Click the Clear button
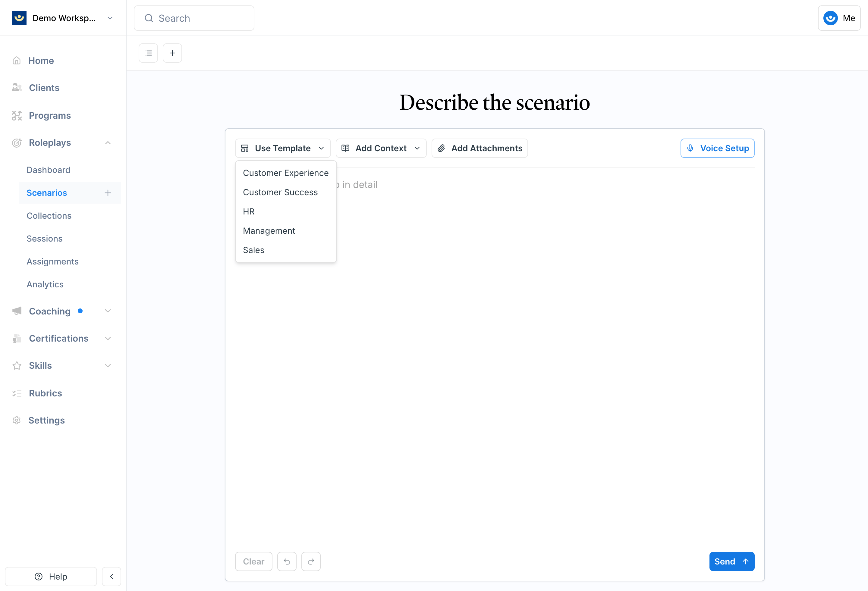The image size is (868, 591). (x=253, y=561)
